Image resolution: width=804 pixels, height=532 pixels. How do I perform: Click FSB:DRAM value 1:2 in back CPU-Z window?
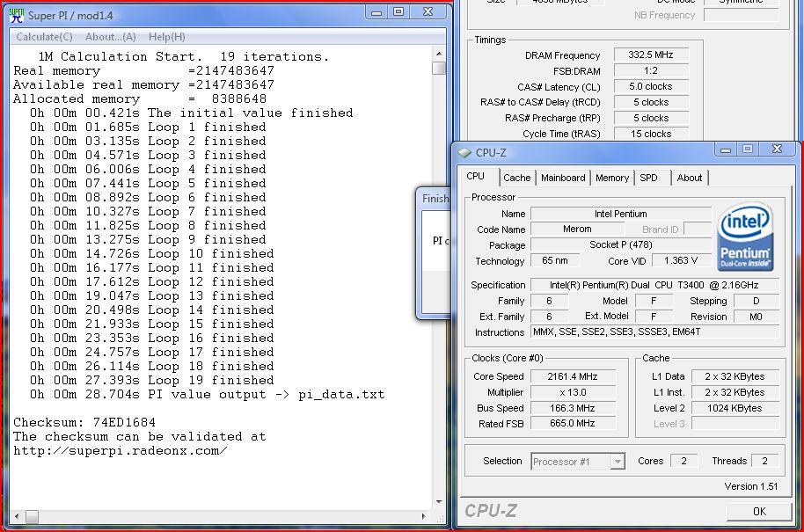pos(651,70)
